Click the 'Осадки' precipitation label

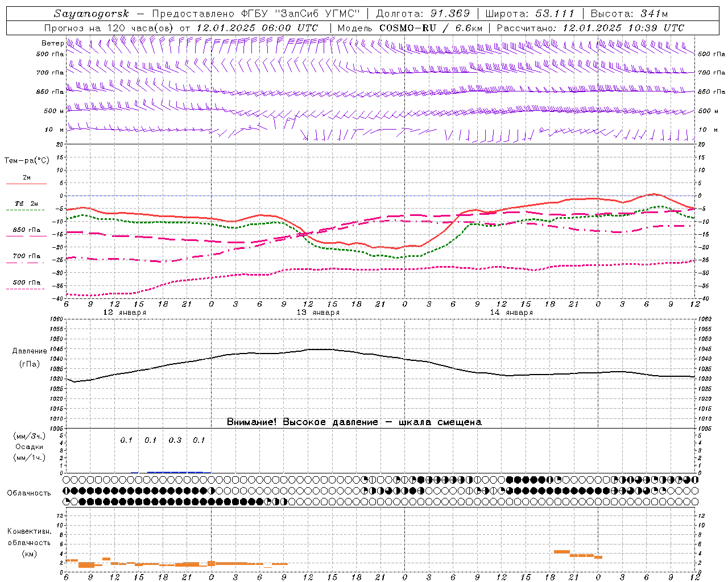(30, 447)
